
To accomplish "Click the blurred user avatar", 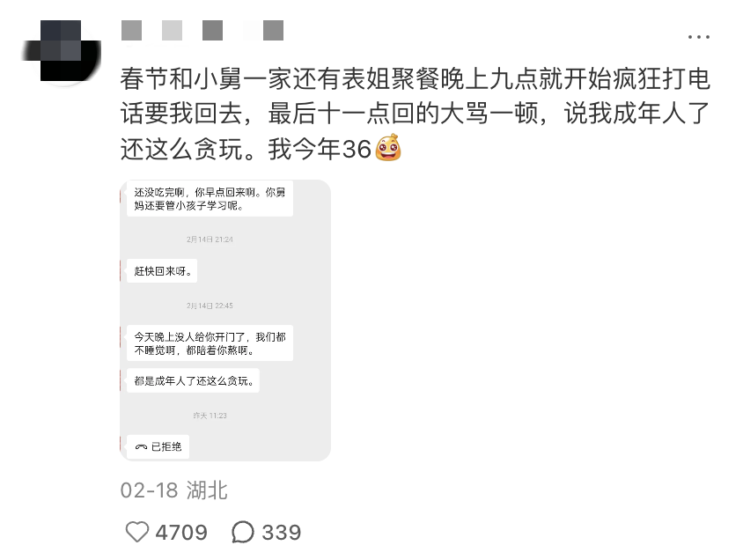I will [62, 51].
